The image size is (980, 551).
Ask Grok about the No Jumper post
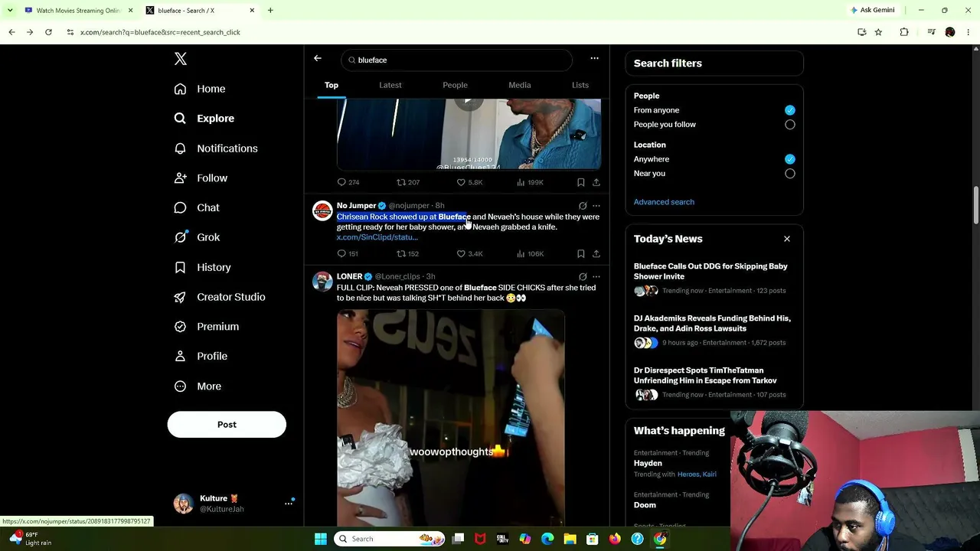[583, 206]
